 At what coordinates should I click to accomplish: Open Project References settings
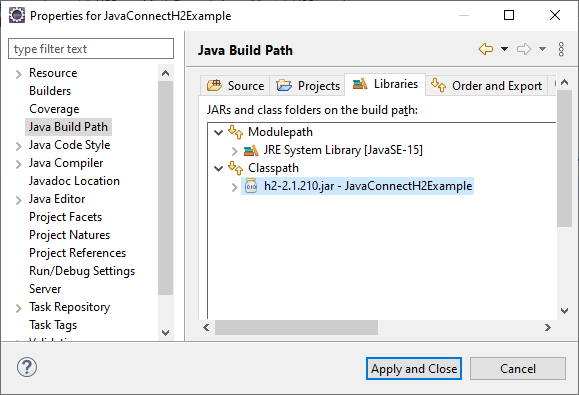pos(78,253)
